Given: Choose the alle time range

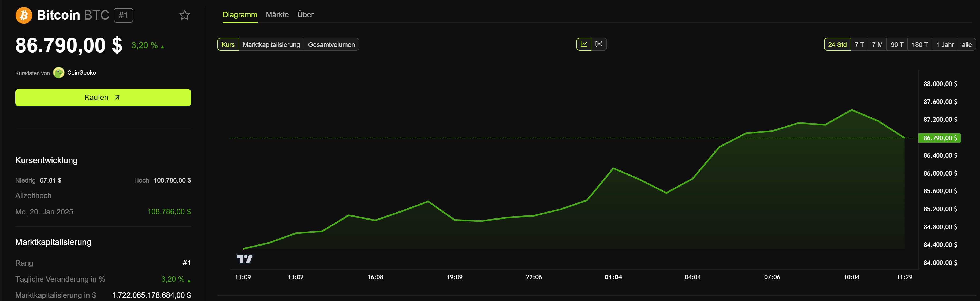Looking at the screenshot, I should click(x=966, y=44).
